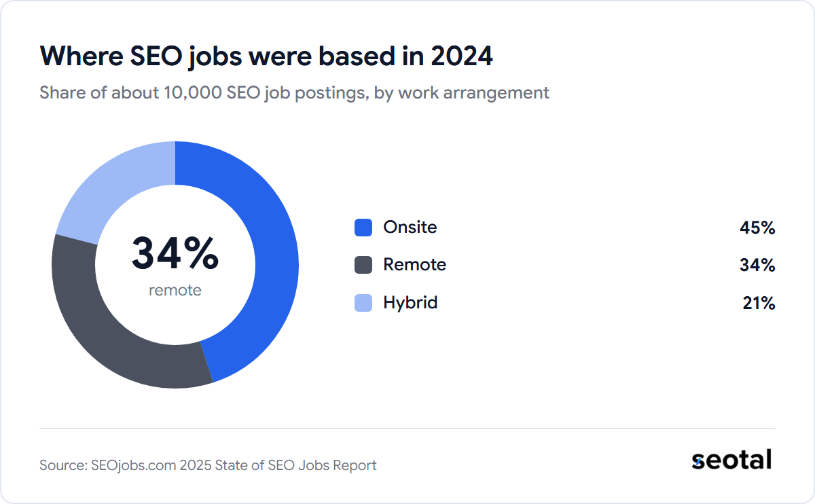
Task: Click the seotal logo
Action: (x=731, y=460)
